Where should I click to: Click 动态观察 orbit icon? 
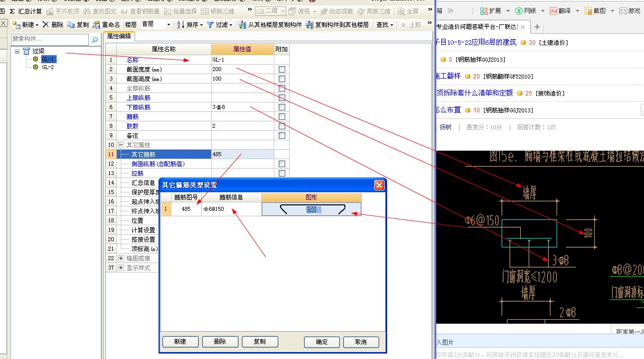[x=323, y=11]
